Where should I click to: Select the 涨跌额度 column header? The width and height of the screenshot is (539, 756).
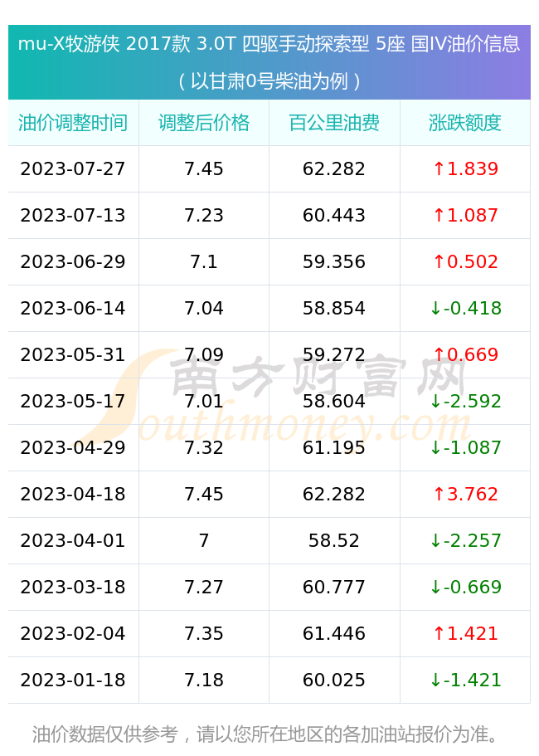465,123
